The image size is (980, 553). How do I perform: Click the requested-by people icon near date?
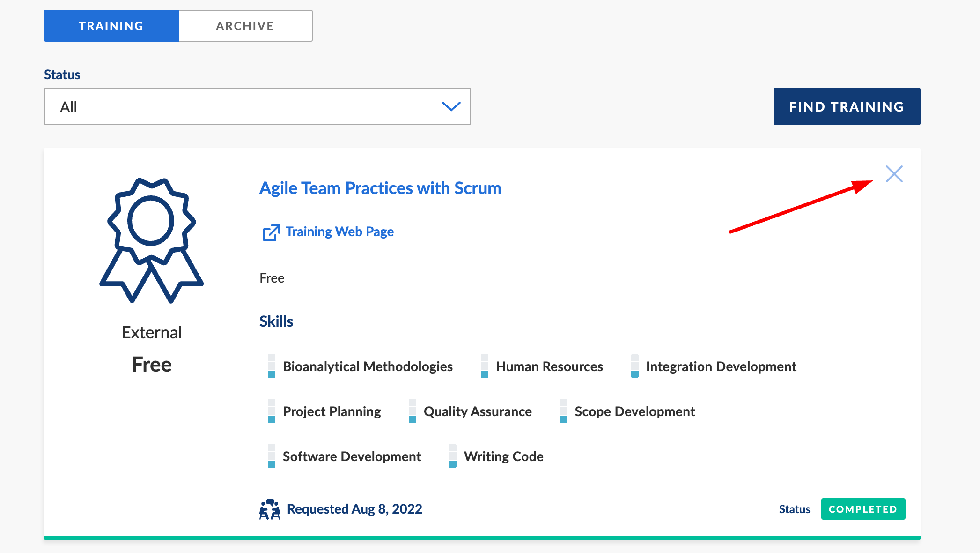coord(270,509)
